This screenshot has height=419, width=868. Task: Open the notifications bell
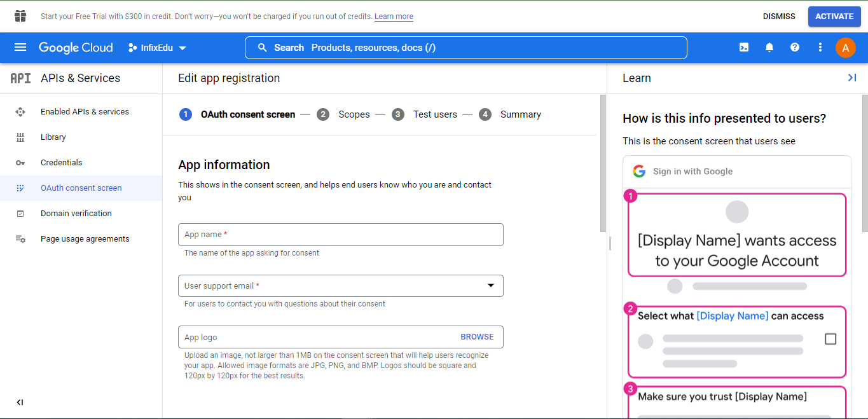tap(769, 47)
